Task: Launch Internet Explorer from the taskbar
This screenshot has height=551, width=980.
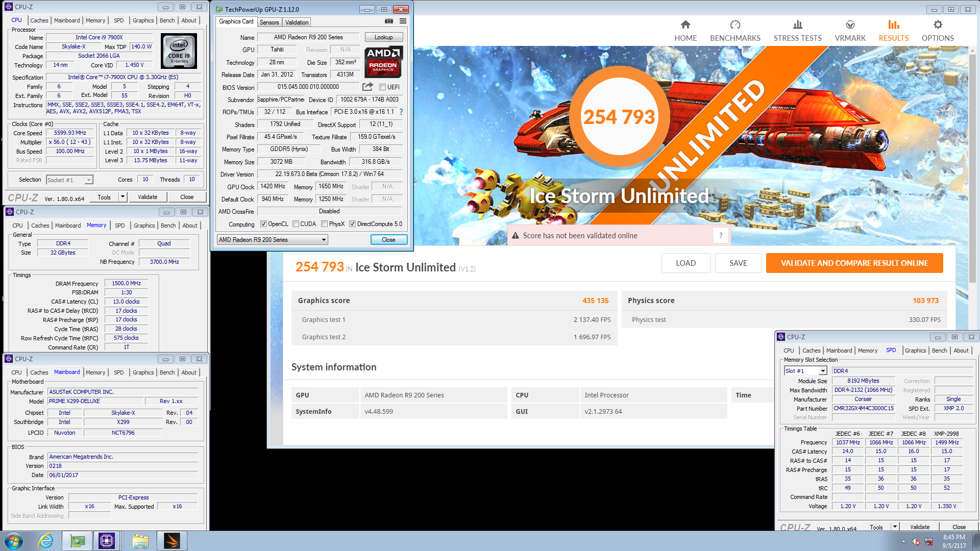Action: (46, 541)
